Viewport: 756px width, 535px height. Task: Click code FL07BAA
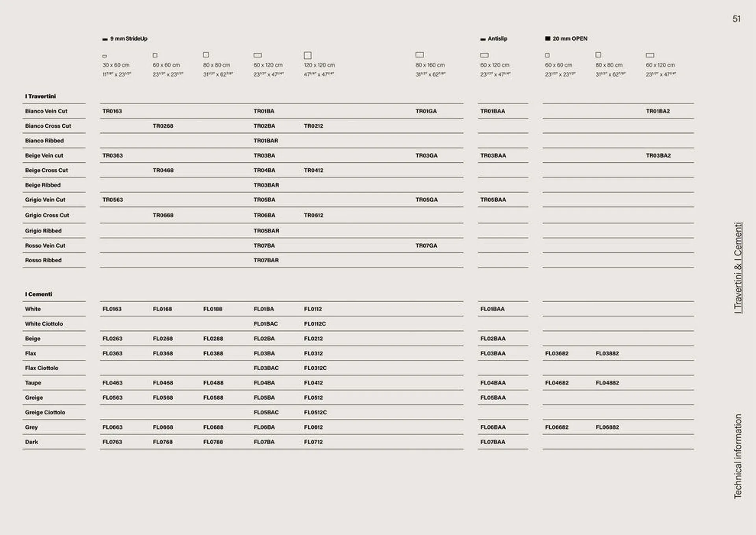tap(493, 442)
